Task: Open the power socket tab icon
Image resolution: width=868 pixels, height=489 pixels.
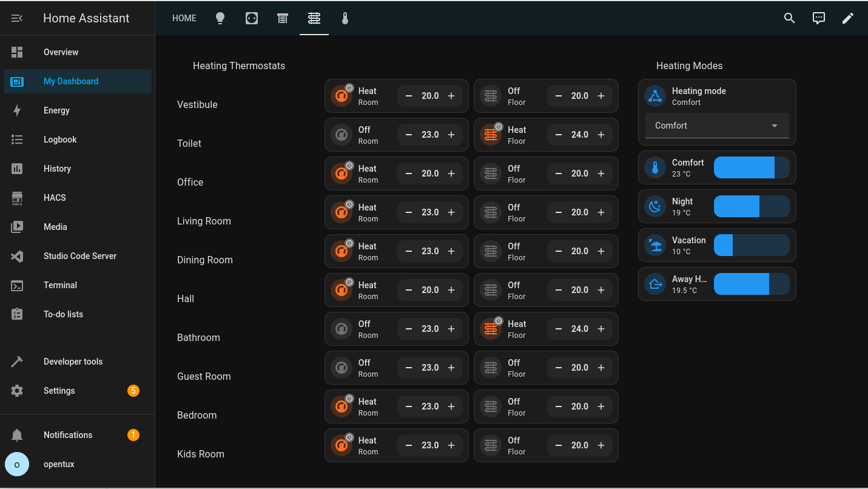Action: [x=252, y=18]
